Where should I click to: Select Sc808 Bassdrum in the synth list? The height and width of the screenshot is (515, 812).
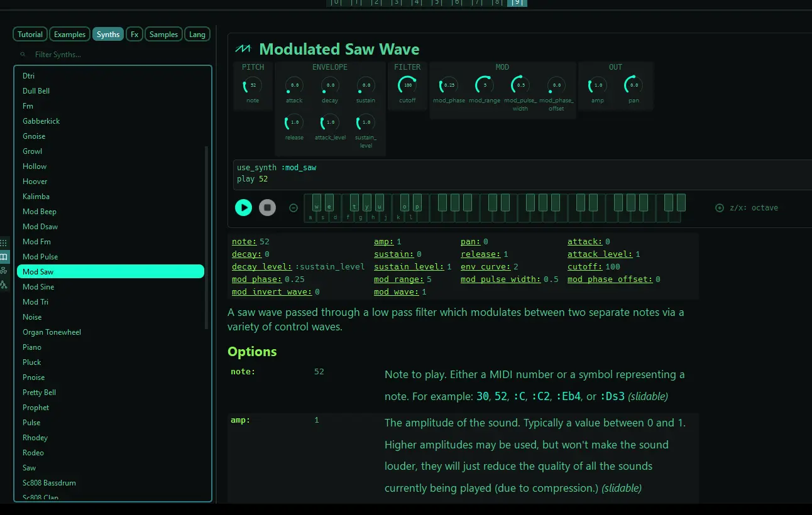point(111,483)
